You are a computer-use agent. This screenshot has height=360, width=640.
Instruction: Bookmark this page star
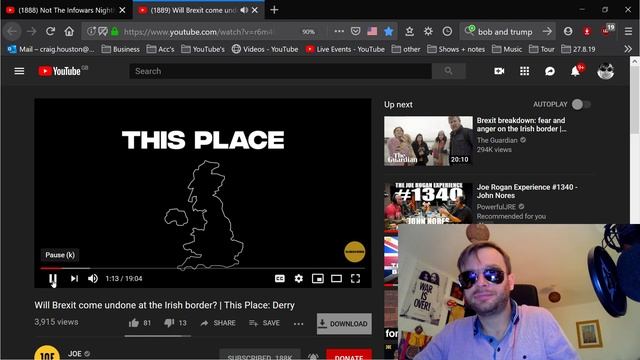click(389, 31)
